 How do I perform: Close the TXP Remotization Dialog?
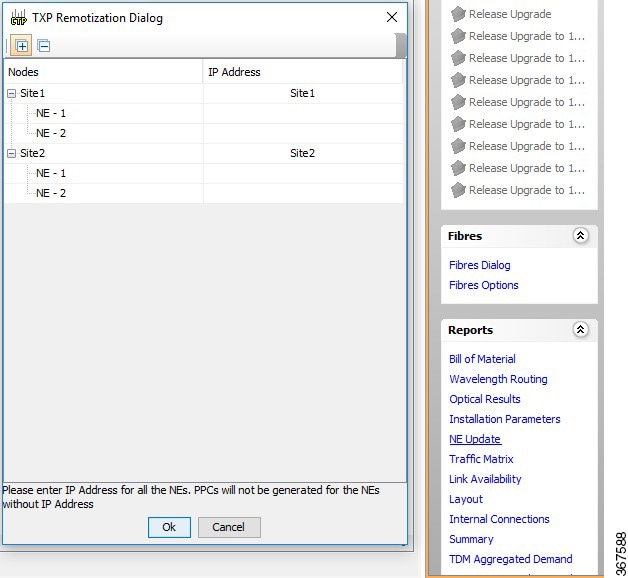tap(392, 17)
